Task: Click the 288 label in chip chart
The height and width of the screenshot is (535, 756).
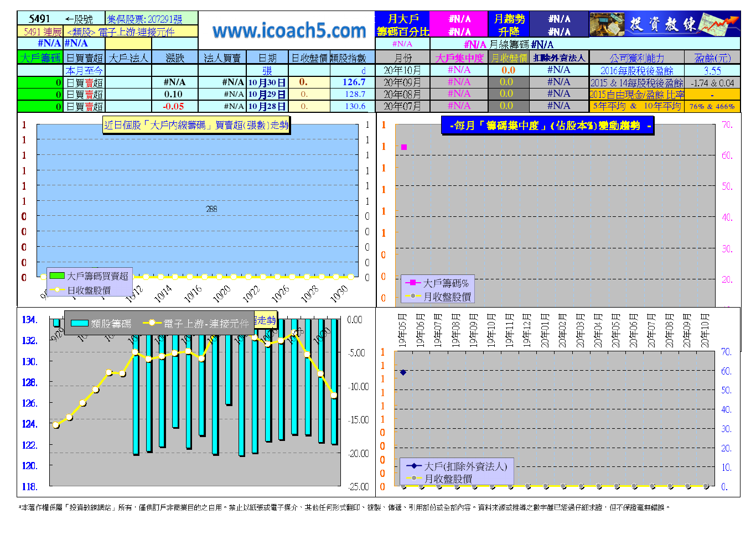Action: coord(211,209)
